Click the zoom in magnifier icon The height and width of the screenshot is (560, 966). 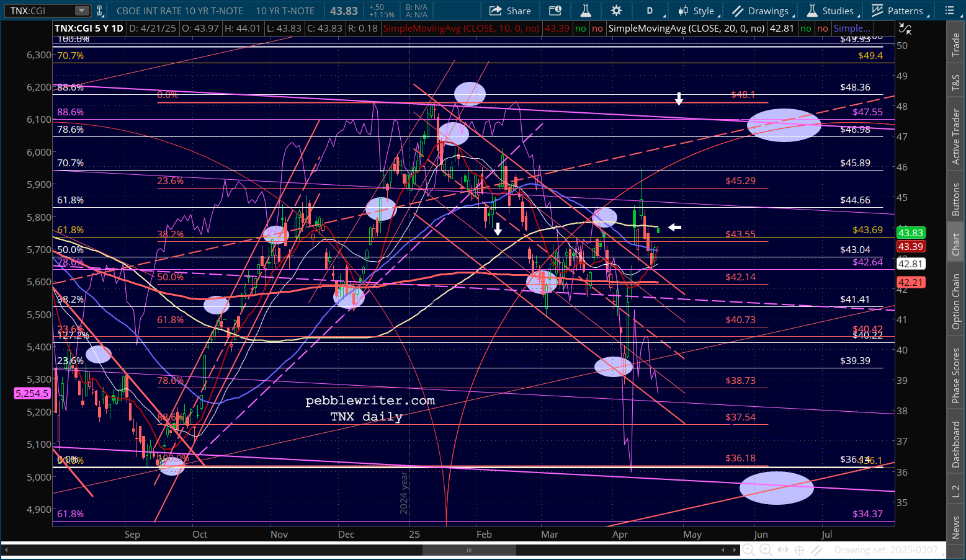(x=766, y=550)
